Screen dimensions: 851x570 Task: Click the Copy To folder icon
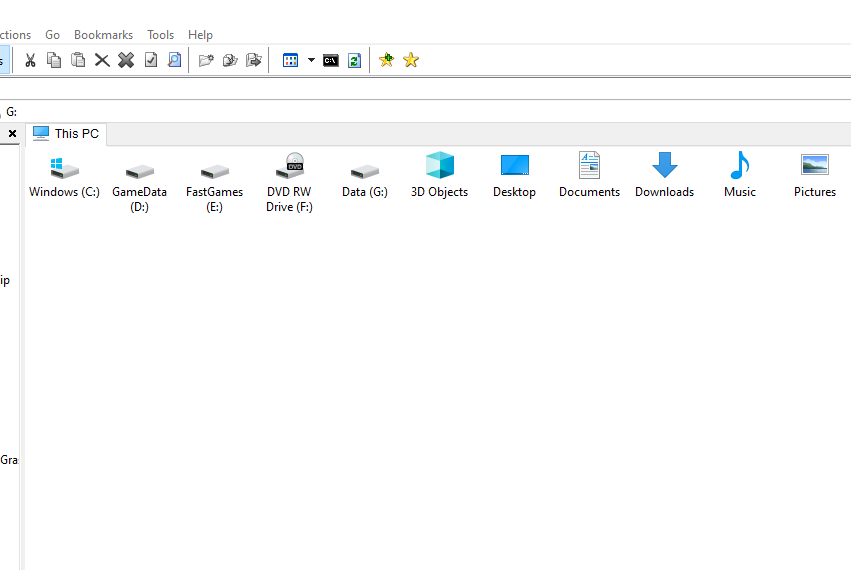(230, 60)
